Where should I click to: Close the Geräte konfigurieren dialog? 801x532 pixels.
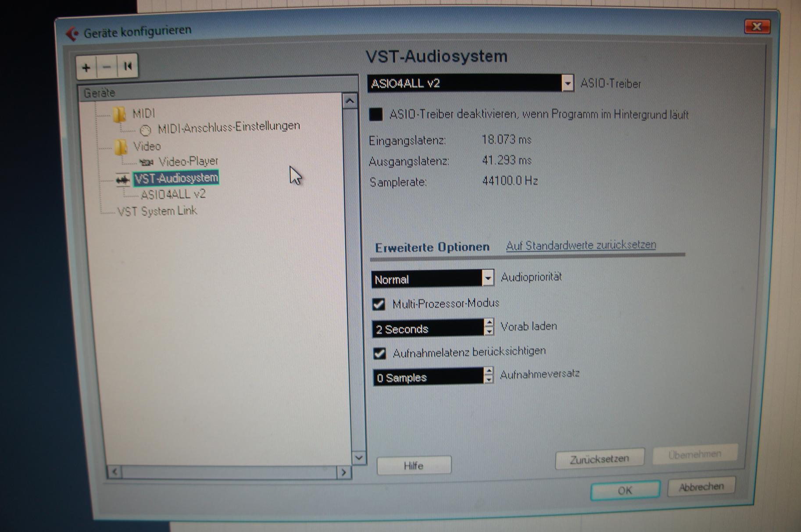(x=757, y=27)
